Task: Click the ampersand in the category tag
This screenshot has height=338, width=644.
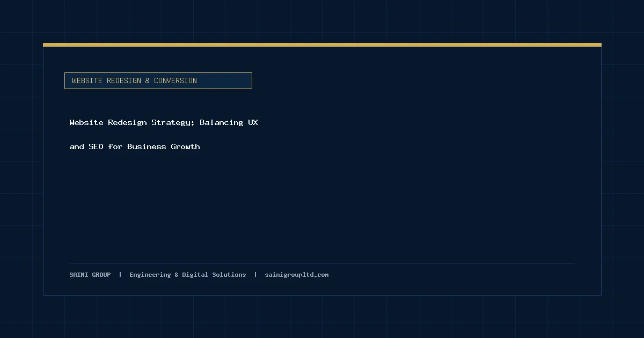Action: (148, 80)
